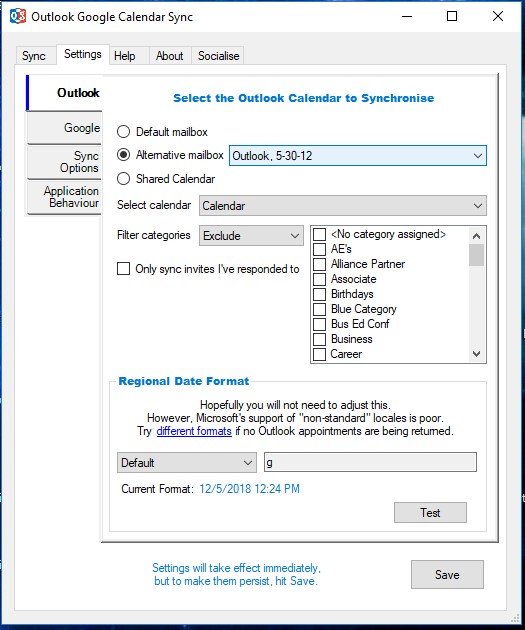The width and height of the screenshot is (525, 630).
Task: Open the Default date format dropdown
Action: [x=187, y=462]
